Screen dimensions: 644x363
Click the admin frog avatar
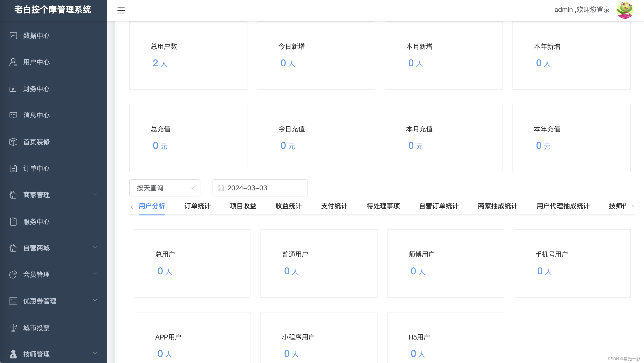(x=625, y=10)
